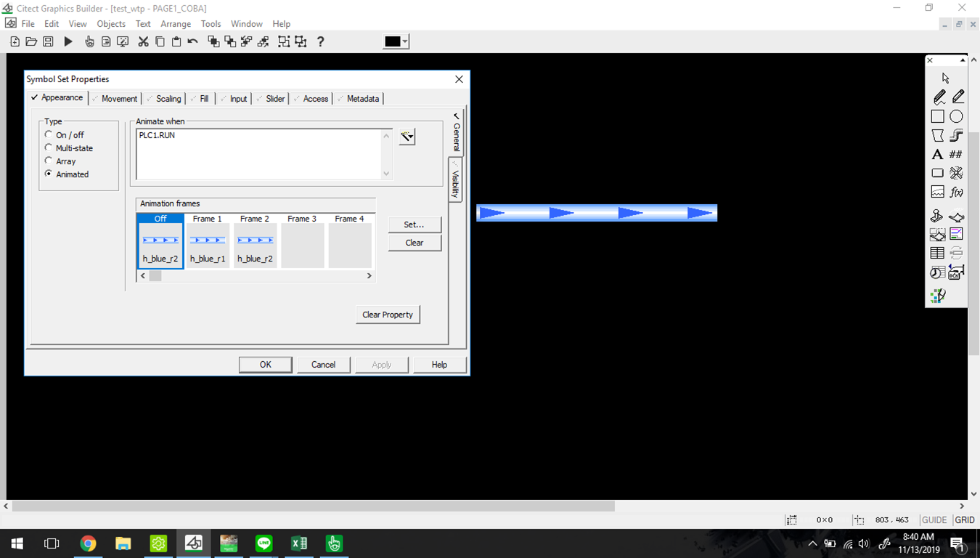The width and height of the screenshot is (980, 558).
Task: Select the Number ## tool
Action: 956,154
